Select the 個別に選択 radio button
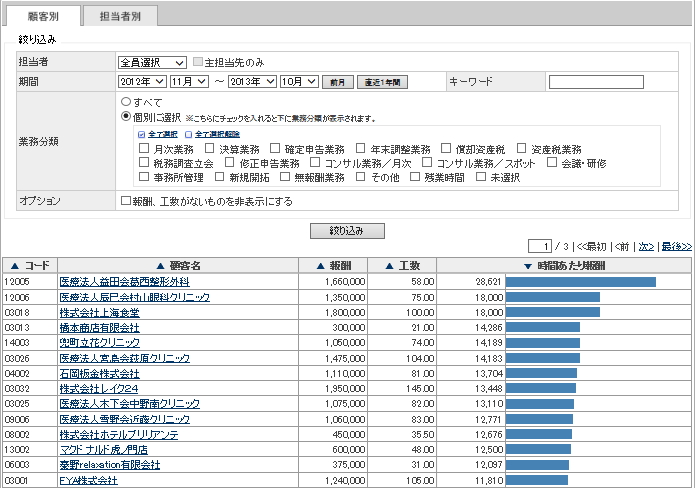The width and height of the screenshot is (697, 488). 126,116
